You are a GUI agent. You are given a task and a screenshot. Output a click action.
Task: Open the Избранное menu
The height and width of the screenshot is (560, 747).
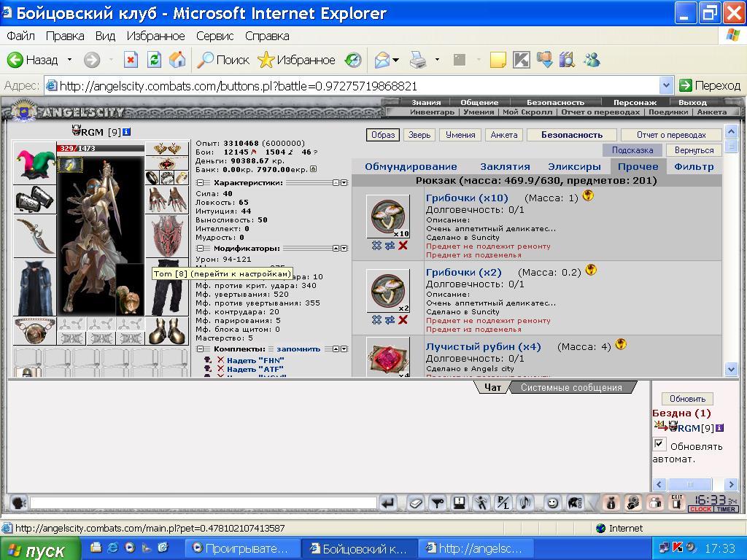point(155,36)
